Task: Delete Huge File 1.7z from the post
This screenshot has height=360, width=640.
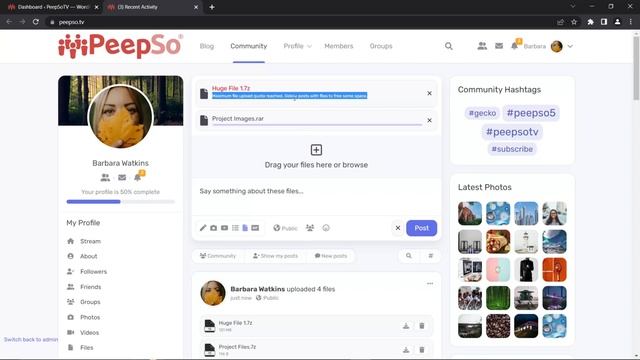Action: point(422,326)
